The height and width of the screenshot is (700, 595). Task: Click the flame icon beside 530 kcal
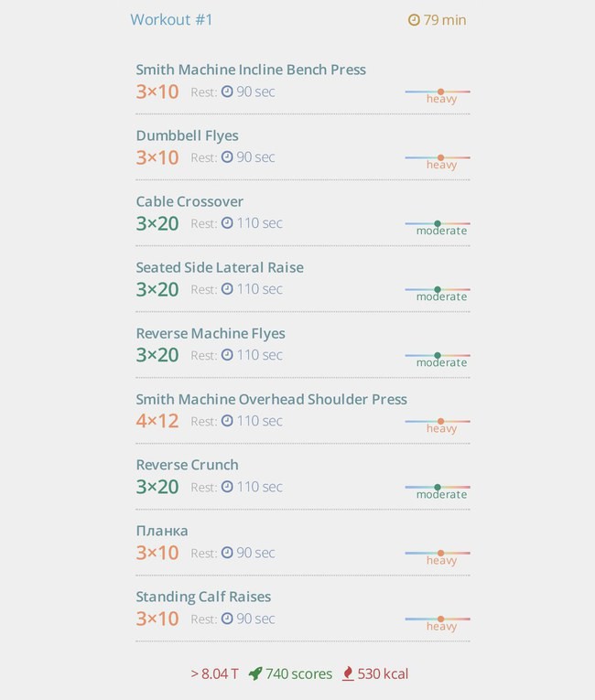[x=348, y=673]
